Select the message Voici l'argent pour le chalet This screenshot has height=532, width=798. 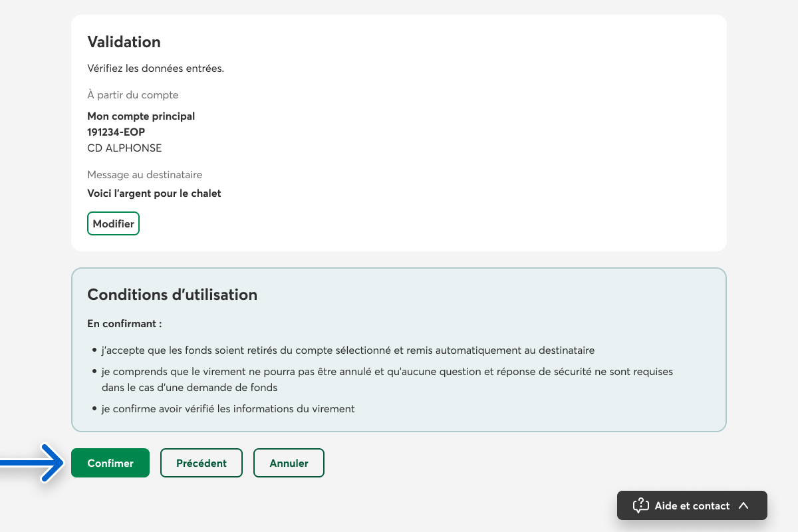[x=154, y=194]
